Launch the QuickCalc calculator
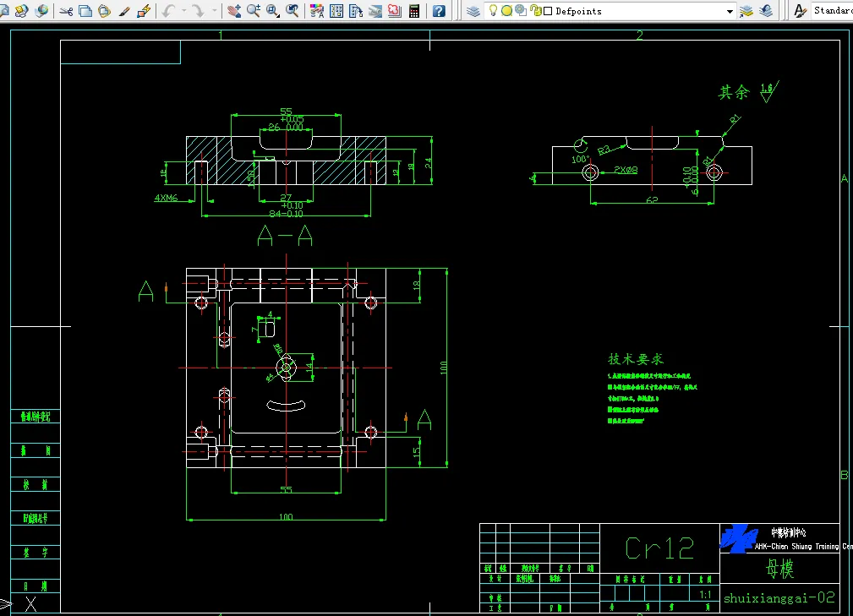This screenshot has width=853, height=616. click(414, 10)
